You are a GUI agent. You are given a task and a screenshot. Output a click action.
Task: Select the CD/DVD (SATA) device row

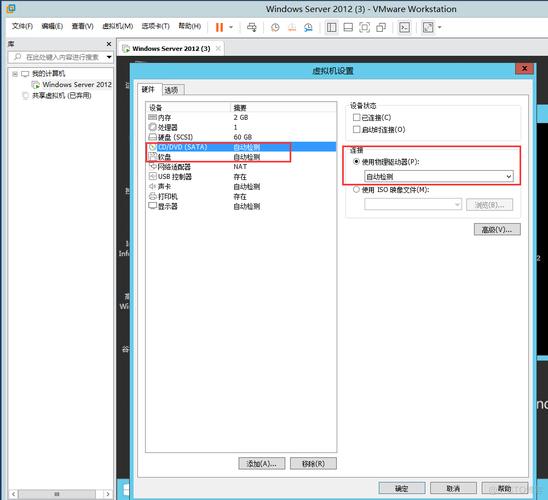pos(241,147)
